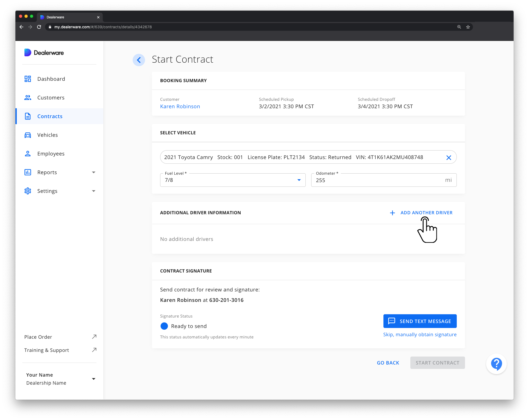Click Training & Support external arrow icon
The height and width of the screenshot is (420, 529).
[94, 350]
